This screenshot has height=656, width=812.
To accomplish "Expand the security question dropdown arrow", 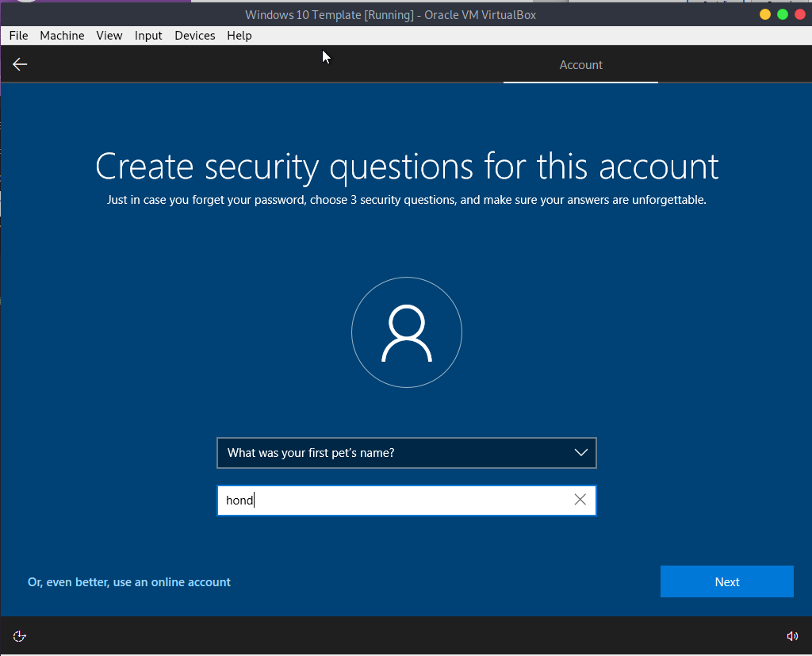I will pos(581,452).
